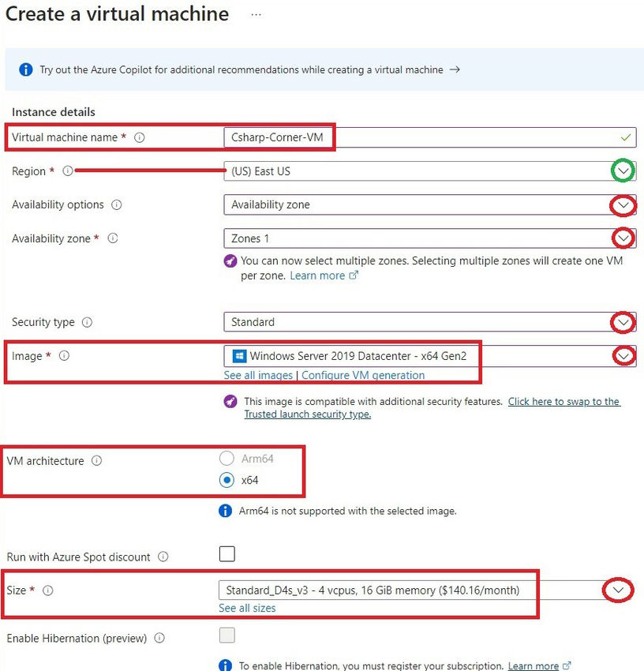Click the VM architecture info icon
The image size is (644, 671).
pos(97,460)
